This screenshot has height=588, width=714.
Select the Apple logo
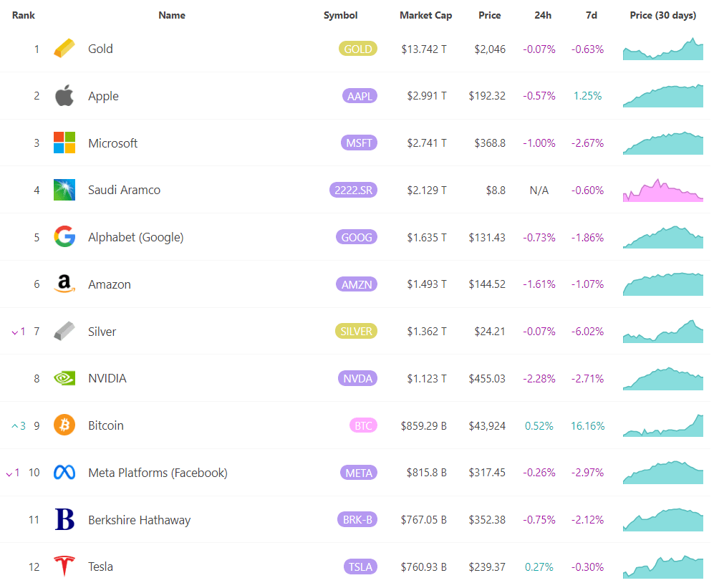tap(64, 95)
